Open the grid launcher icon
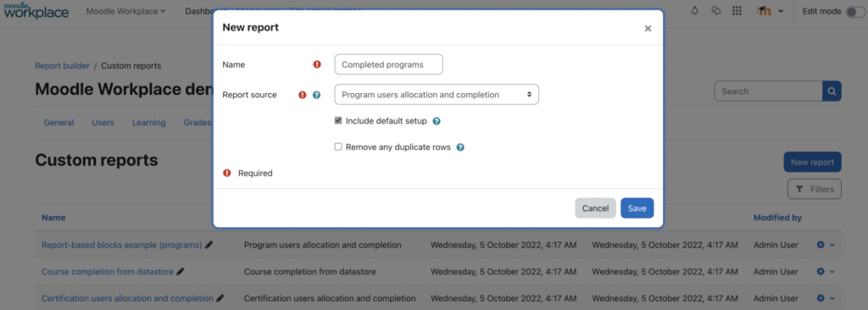The width and height of the screenshot is (868, 310). pyautogui.click(x=737, y=11)
